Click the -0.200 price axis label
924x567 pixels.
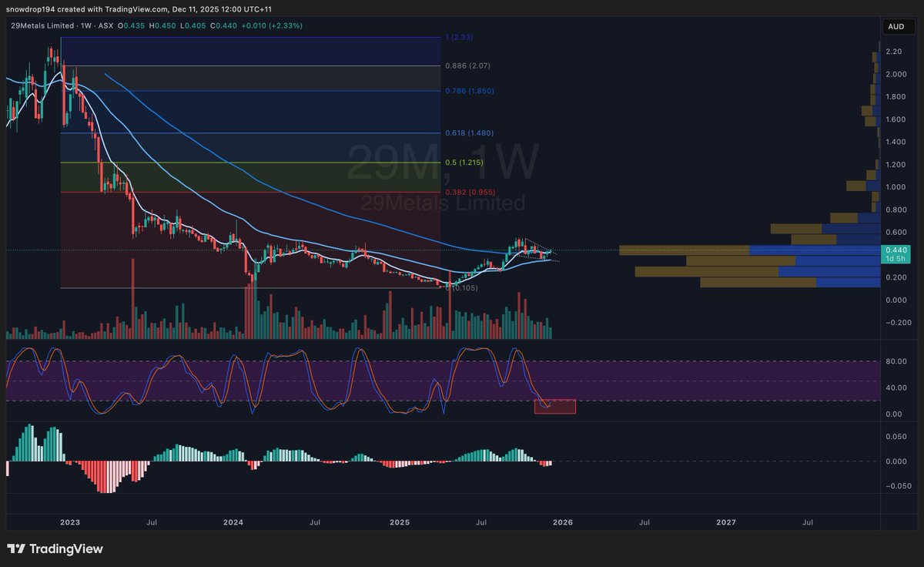[897, 323]
